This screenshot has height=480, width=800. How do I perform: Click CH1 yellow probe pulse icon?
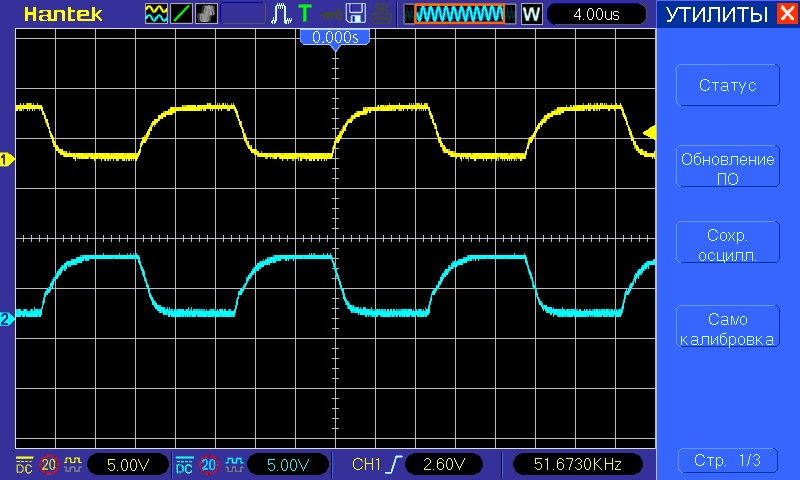(x=73, y=464)
